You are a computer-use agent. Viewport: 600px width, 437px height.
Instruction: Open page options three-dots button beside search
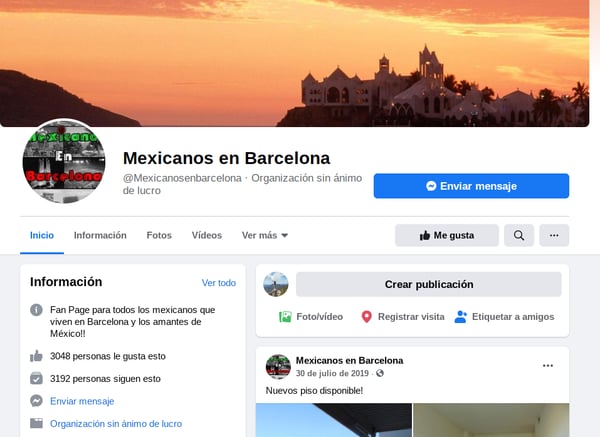(554, 235)
